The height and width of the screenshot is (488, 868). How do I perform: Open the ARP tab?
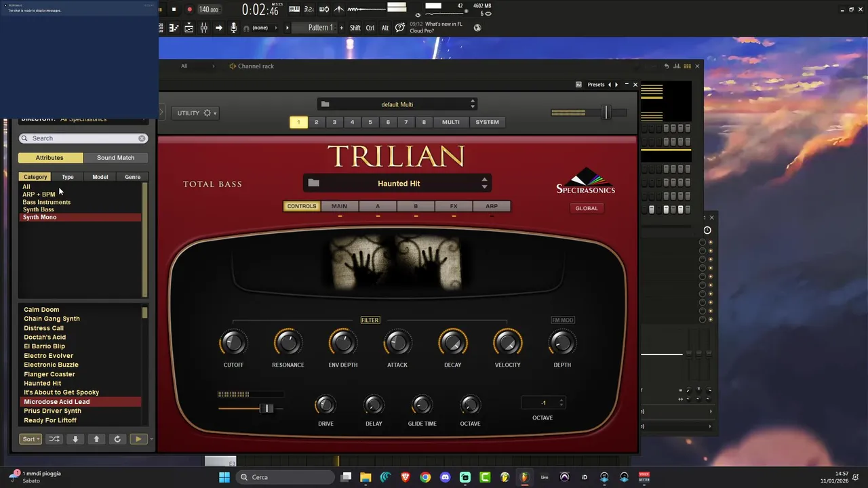click(x=492, y=206)
